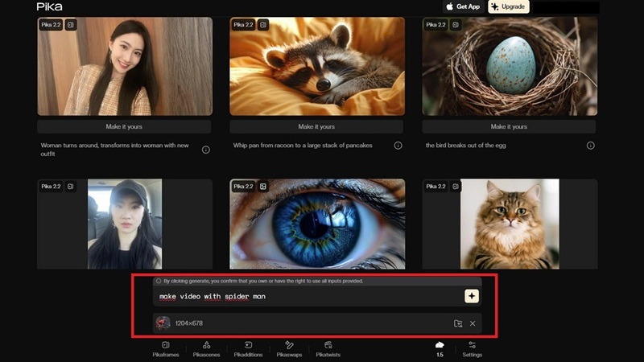This screenshot has width=644, height=362.
Task: Select the Pikaswaps tool
Action: (x=289, y=348)
